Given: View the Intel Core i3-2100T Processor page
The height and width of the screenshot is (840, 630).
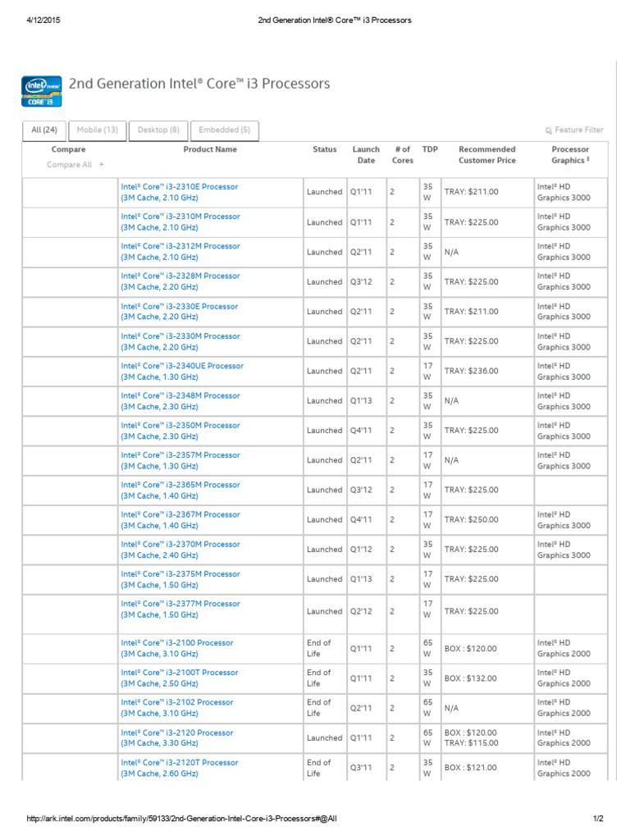Looking at the screenshot, I should (180, 673).
